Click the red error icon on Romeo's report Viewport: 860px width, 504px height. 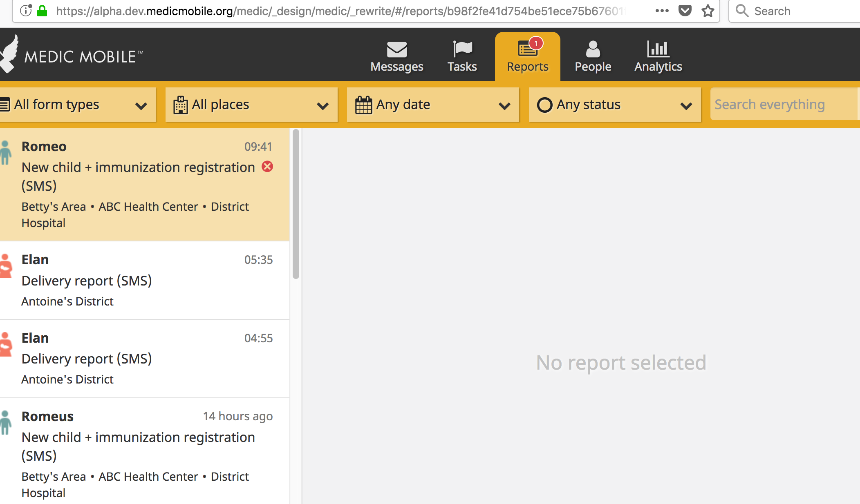pyautogui.click(x=267, y=167)
